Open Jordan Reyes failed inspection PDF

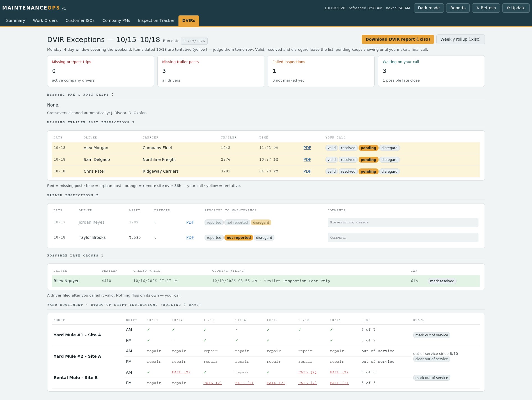[x=190, y=222]
